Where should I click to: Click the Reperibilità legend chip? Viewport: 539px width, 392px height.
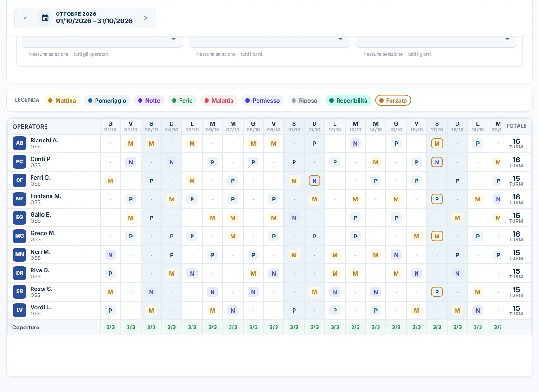coord(348,100)
